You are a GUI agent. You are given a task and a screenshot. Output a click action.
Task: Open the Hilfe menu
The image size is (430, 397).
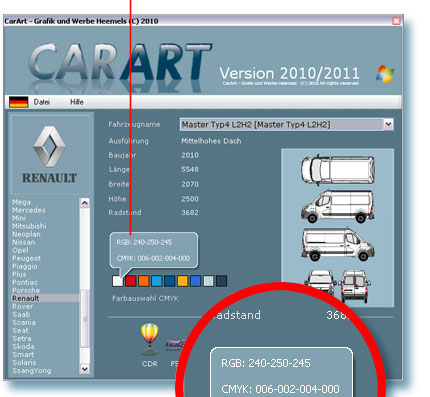[x=77, y=102]
